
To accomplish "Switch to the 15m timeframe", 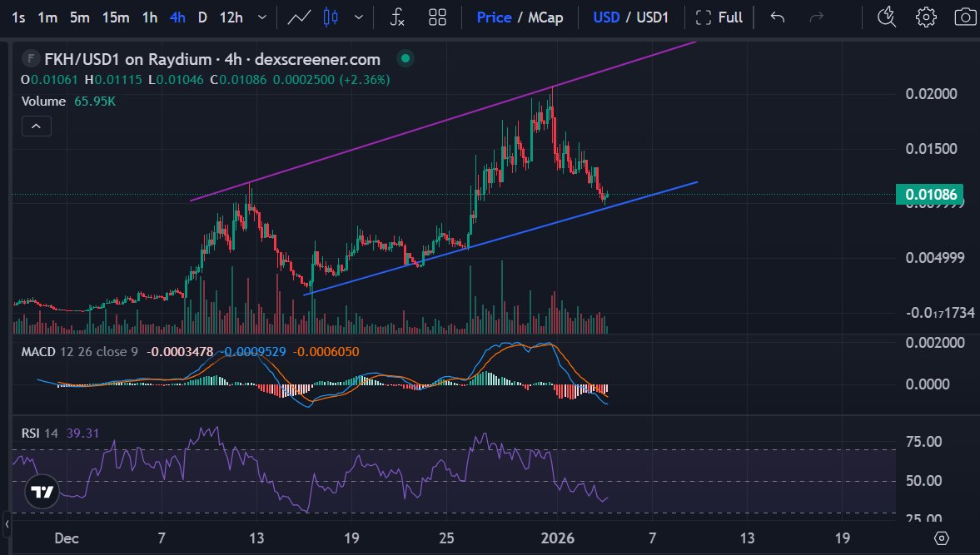I will point(116,17).
